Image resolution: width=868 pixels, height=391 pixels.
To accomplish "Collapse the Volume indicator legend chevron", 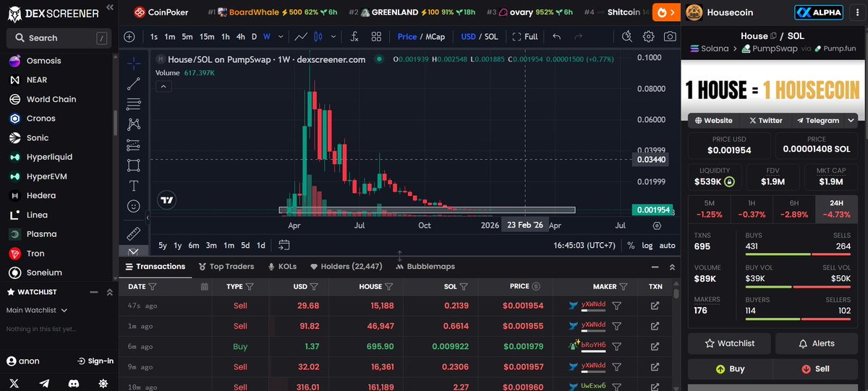I will [x=163, y=87].
